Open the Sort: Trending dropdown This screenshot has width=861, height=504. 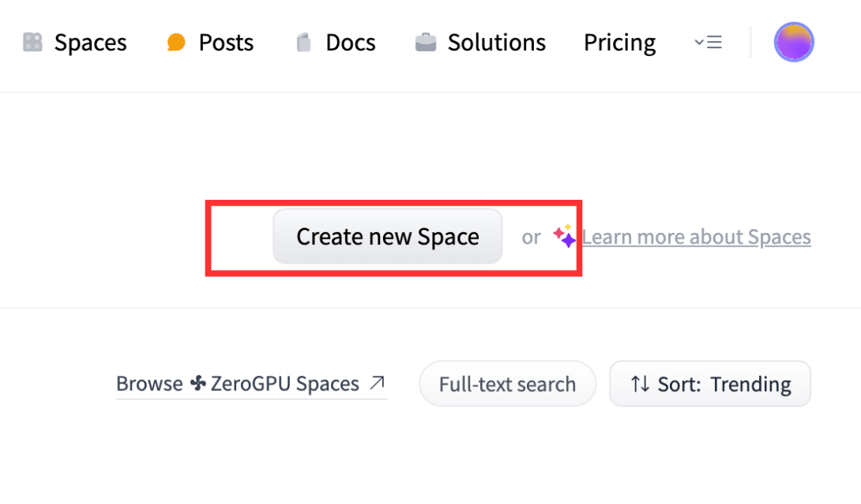(710, 384)
